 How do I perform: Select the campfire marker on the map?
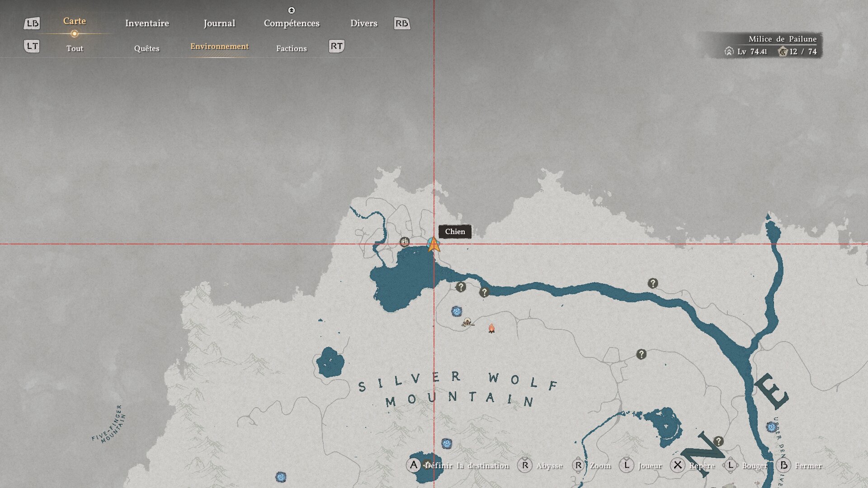[491, 328]
